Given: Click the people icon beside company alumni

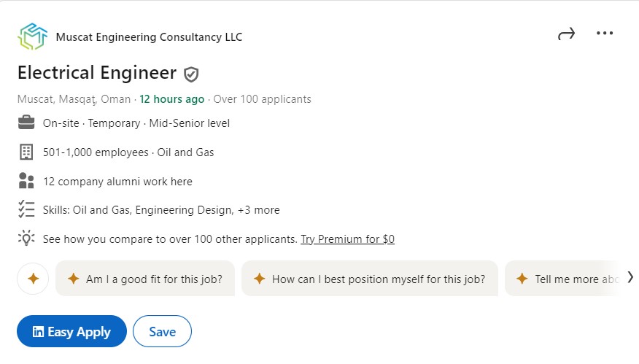Looking at the screenshot, I should (x=26, y=181).
